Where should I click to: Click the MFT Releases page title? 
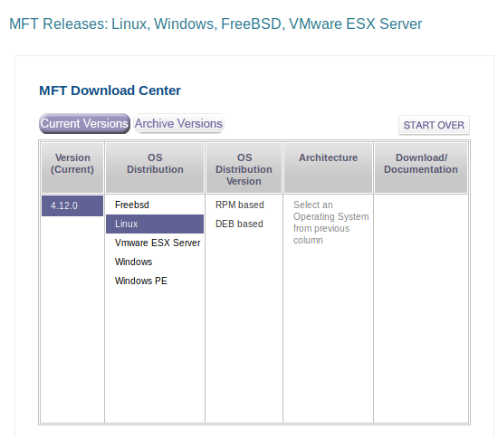[215, 24]
